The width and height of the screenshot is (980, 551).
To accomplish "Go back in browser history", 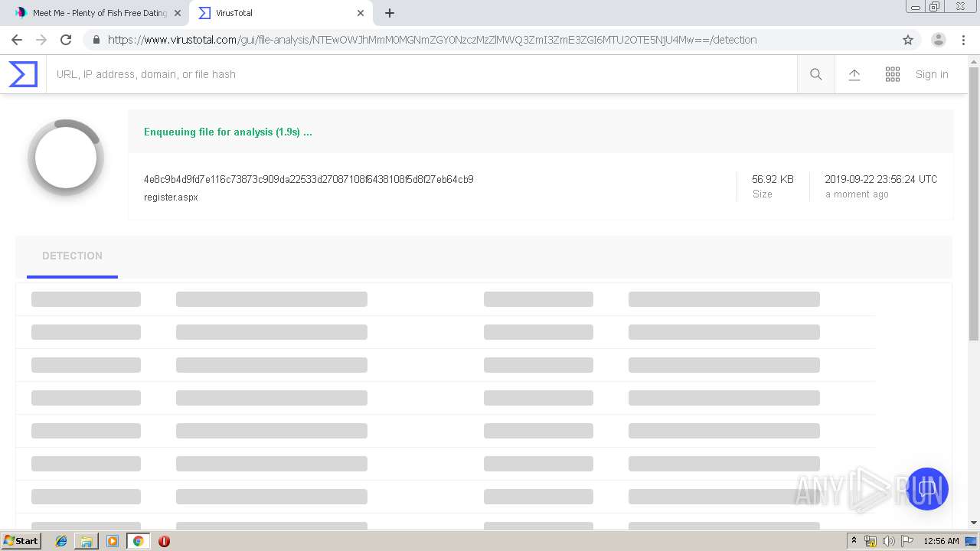I will click(x=17, y=40).
